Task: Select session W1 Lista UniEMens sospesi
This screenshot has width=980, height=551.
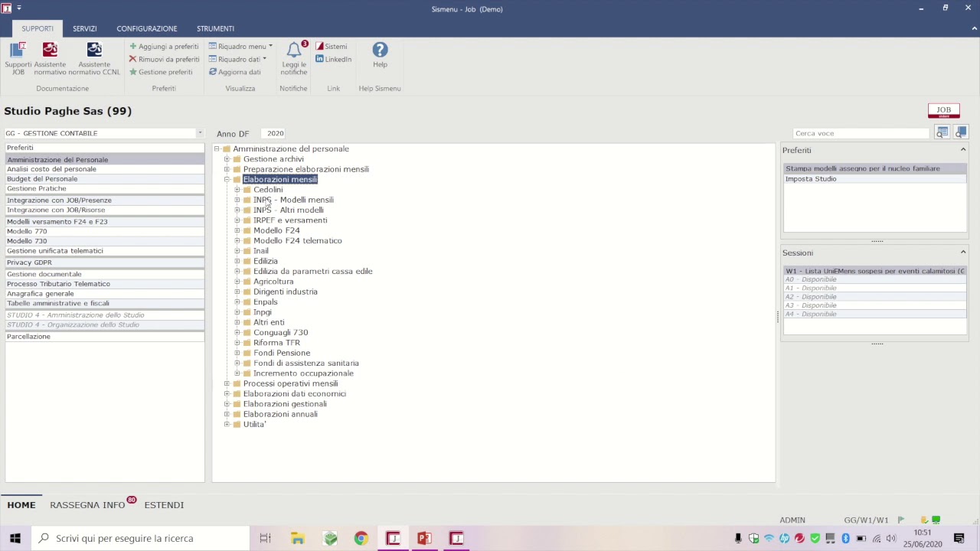Action: pos(874,271)
